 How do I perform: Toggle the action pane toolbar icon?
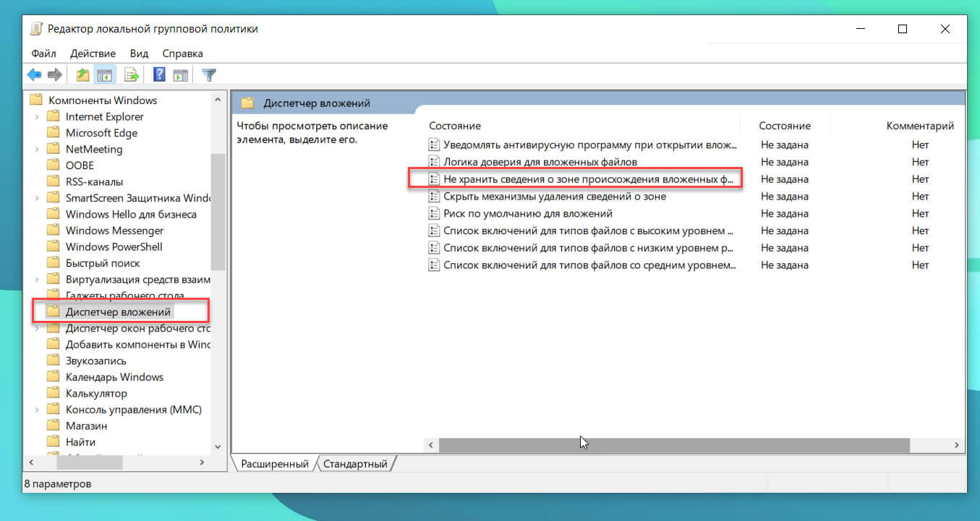pos(181,74)
